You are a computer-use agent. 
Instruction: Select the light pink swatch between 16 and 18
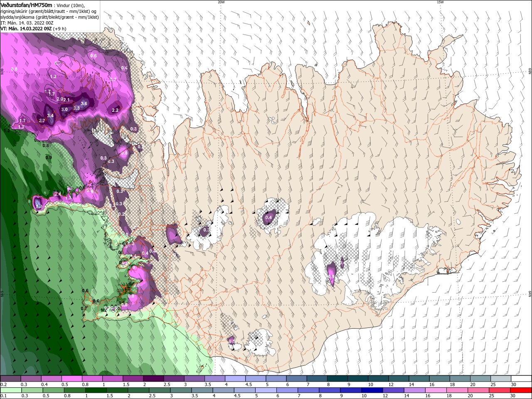tap(436, 390)
